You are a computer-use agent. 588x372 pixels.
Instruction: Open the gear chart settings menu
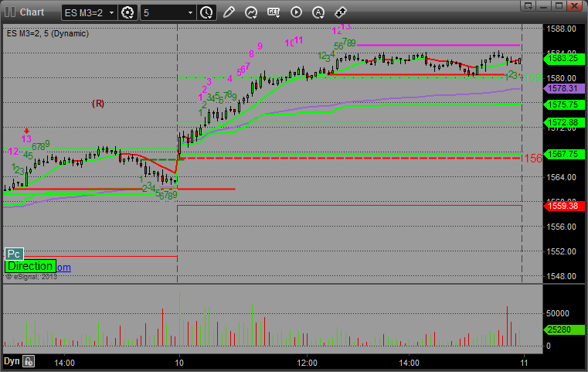[x=127, y=13]
